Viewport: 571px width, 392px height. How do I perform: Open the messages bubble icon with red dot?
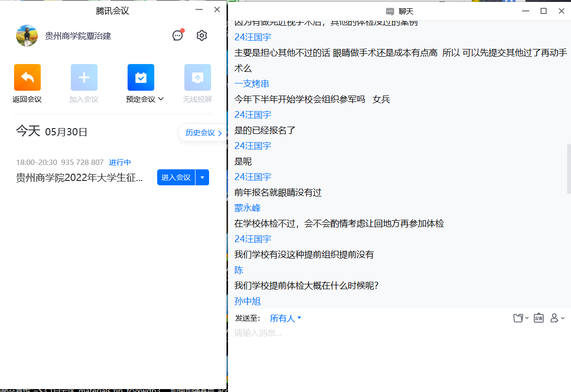point(178,35)
